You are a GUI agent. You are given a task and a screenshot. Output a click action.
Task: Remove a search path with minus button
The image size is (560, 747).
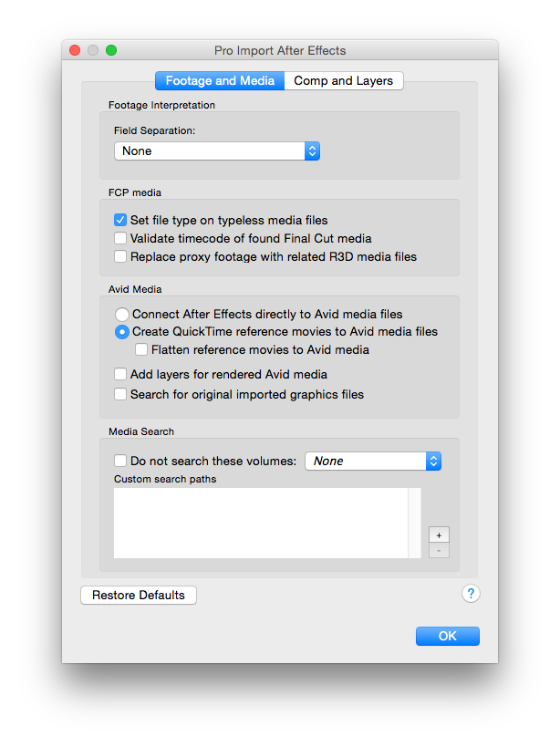pos(439,551)
